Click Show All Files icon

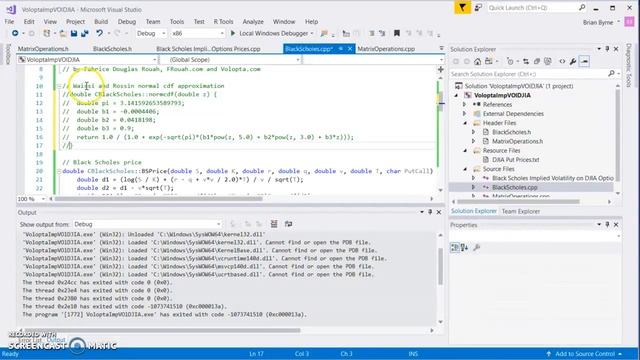548,62
